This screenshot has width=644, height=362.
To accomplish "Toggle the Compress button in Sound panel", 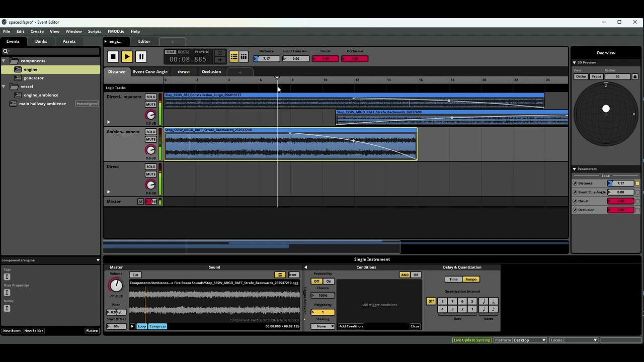I will [x=157, y=326].
